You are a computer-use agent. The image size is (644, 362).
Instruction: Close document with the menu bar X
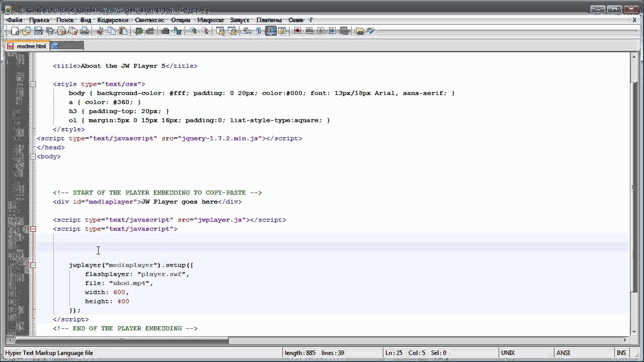click(634, 20)
